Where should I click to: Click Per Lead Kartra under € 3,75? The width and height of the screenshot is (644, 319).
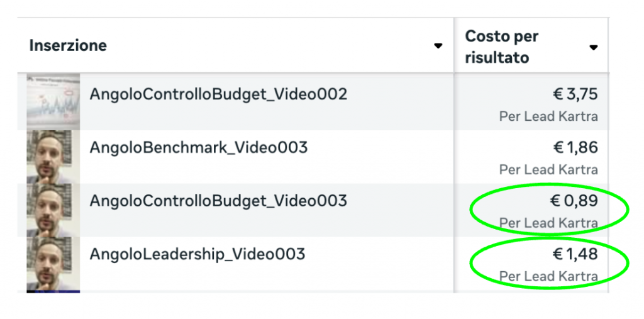pos(548,116)
